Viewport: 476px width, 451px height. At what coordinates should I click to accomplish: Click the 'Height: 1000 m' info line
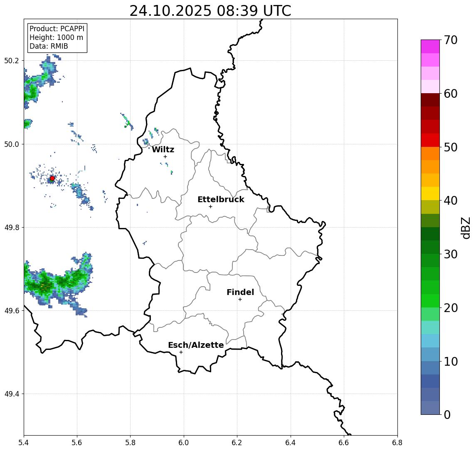[56, 37]
